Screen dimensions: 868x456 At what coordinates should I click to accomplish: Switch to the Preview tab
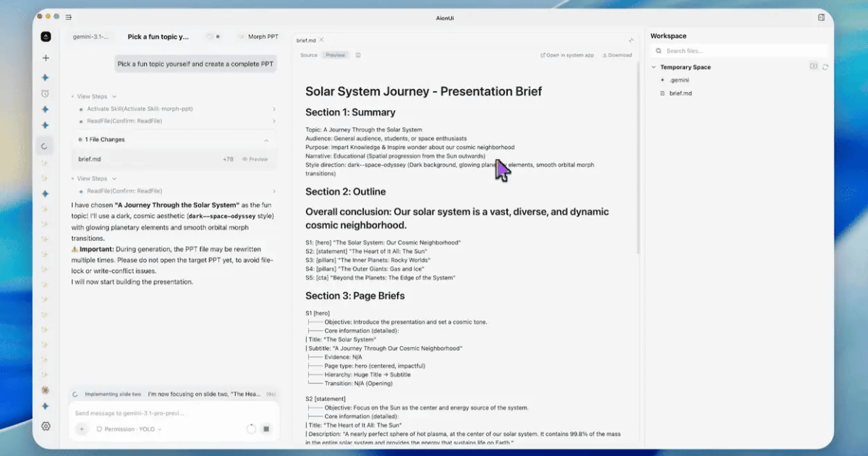point(335,55)
